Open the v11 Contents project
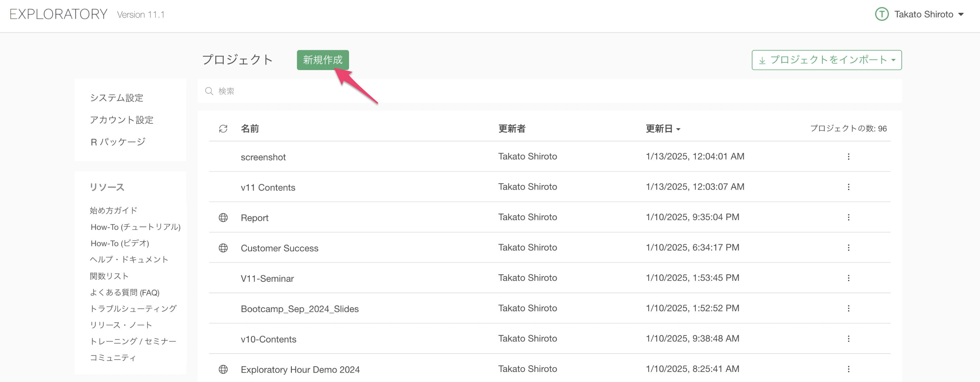The height and width of the screenshot is (382, 980). coord(268,188)
